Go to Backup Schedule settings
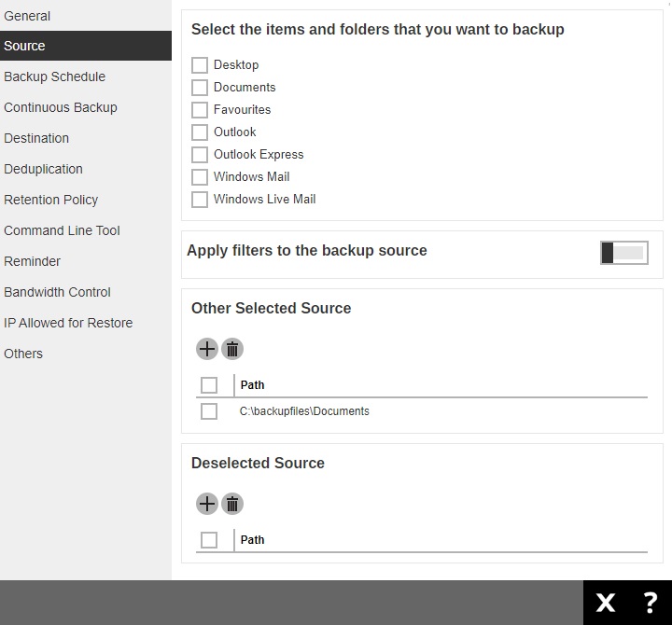Image resolution: width=672 pixels, height=625 pixels. pyautogui.click(x=86, y=76)
